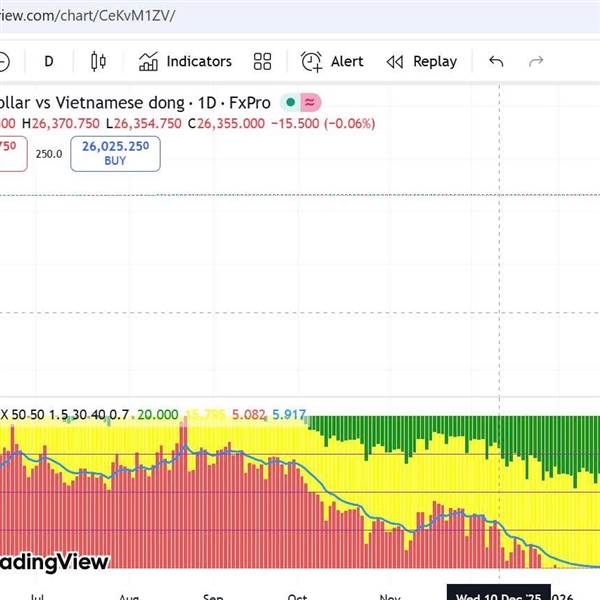600x600 pixels.
Task: Undo the last chart action
Action: pos(496,61)
